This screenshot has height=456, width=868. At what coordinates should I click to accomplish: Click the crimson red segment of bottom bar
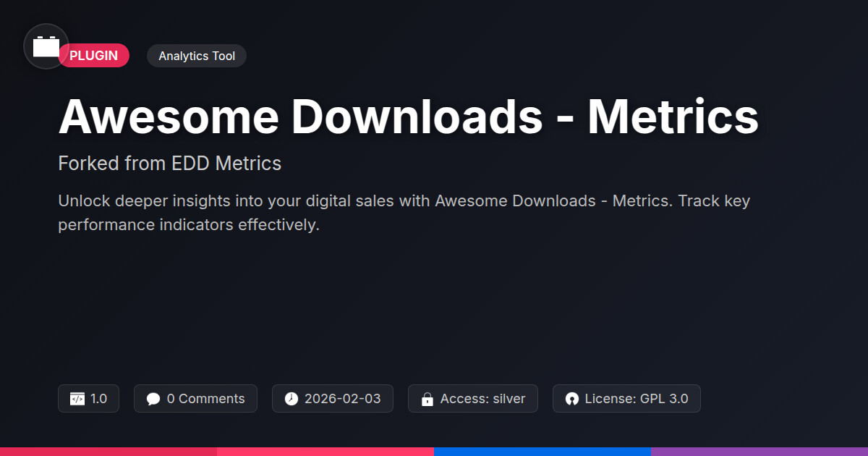click(x=109, y=451)
